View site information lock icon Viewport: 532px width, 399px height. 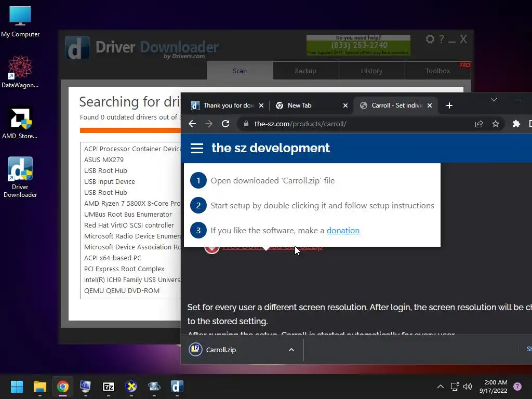pos(246,124)
